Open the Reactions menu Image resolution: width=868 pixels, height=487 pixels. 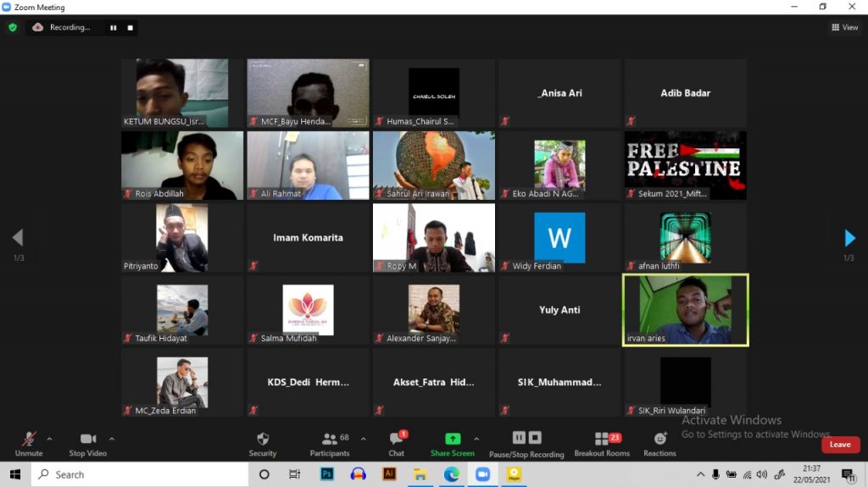click(659, 440)
